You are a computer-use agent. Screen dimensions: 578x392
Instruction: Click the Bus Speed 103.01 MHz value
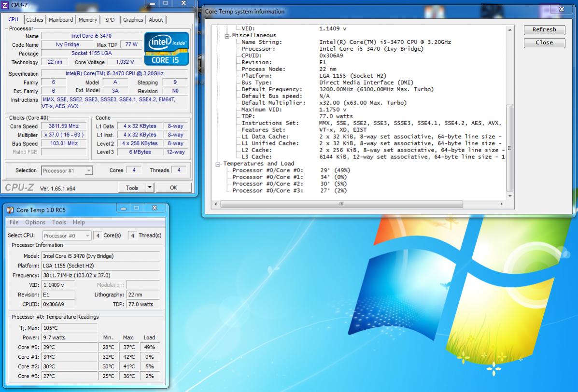64,143
